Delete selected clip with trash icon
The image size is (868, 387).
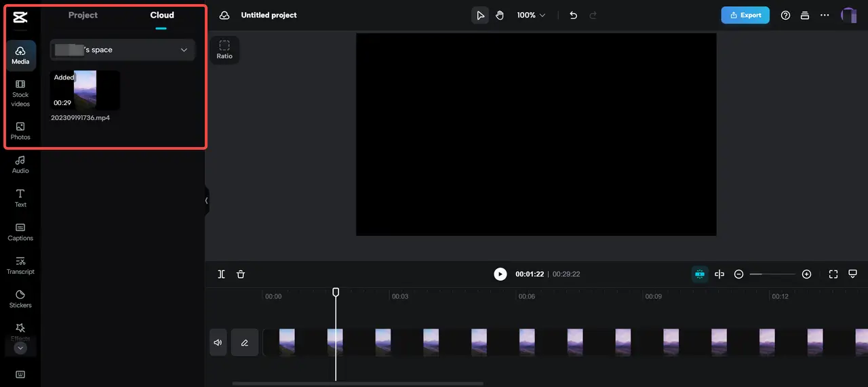click(241, 274)
